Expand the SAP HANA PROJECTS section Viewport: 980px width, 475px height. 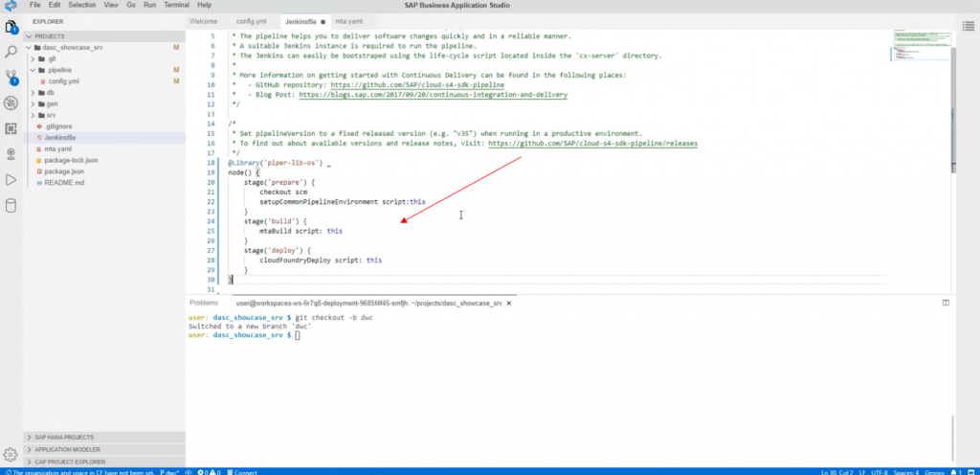coord(104,438)
